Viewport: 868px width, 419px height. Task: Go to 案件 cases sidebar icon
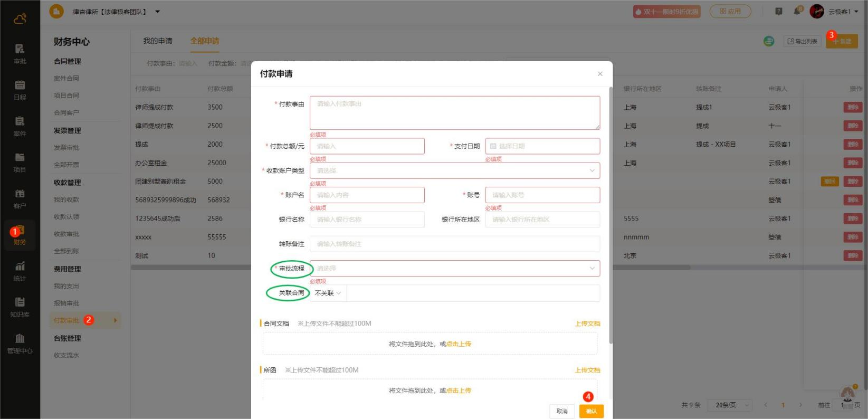pos(20,126)
